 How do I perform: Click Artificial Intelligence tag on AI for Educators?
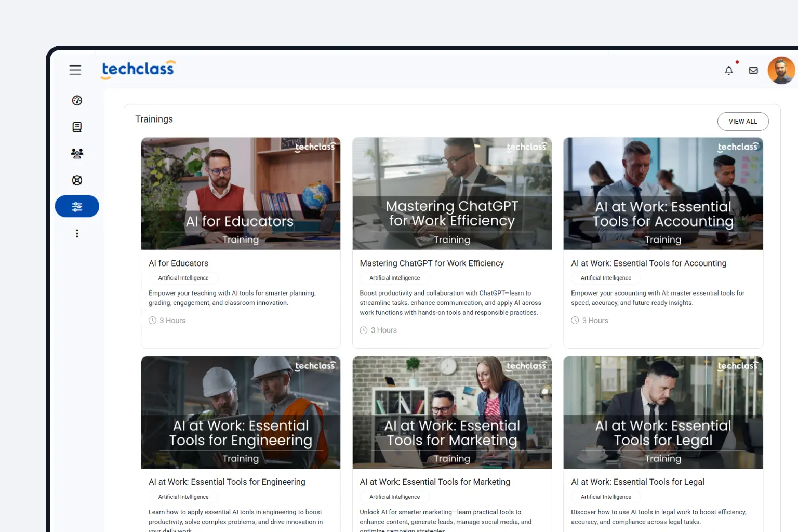pyautogui.click(x=183, y=278)
